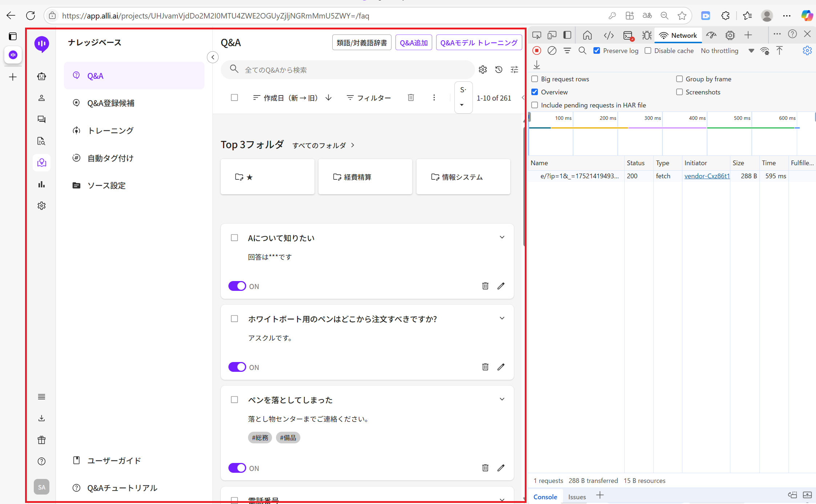The image size is (816, 504).
Task: Switch to the Console tab in DevTools
Action: coord(545,497)
